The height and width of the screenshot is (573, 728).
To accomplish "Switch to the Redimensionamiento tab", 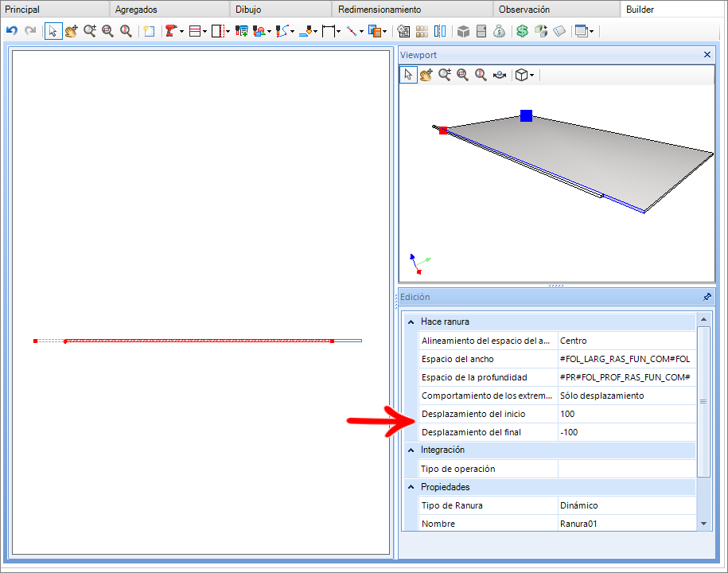I will (x=380, y=10).
